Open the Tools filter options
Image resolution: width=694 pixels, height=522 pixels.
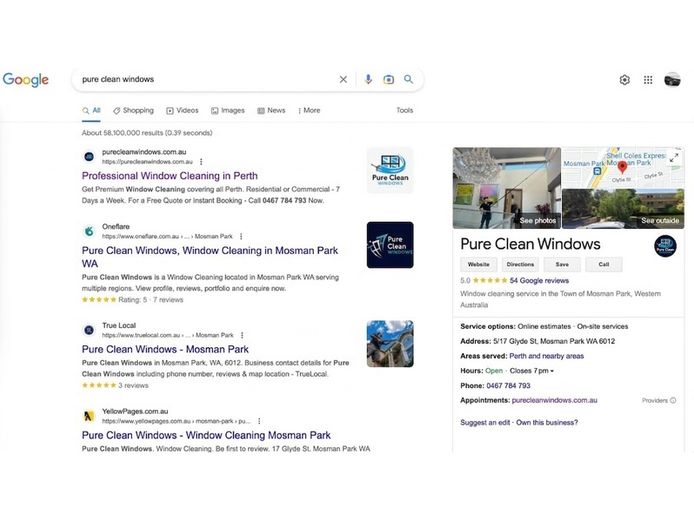click(405, 110)
